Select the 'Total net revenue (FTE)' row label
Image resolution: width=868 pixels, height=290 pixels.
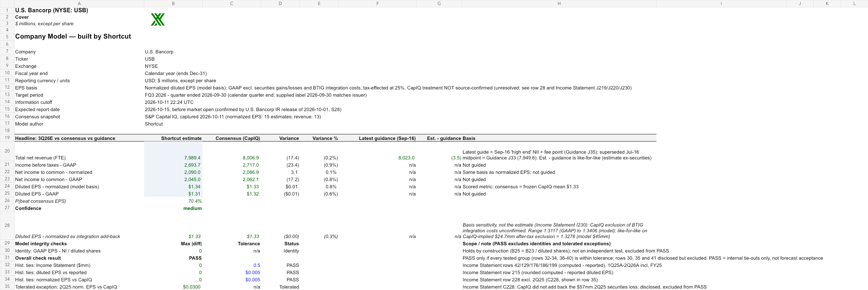[x=40, y=158]
